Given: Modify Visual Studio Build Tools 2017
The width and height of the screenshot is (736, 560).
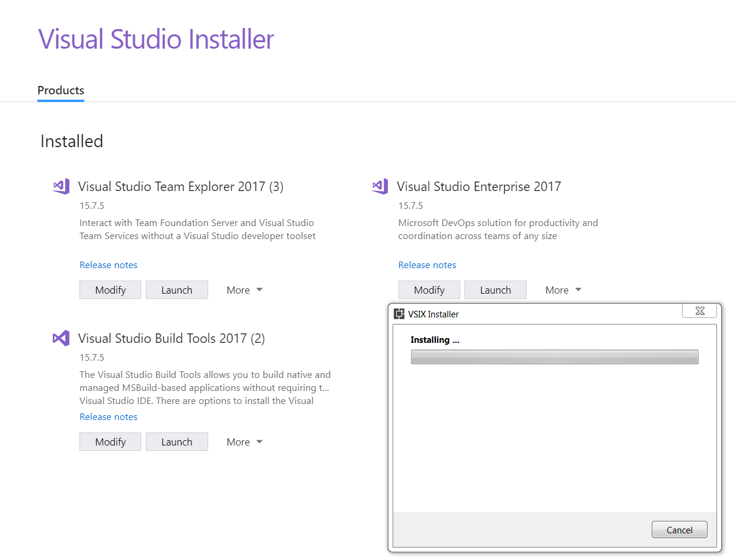Looking at the screenshot, I should (110, 441).
